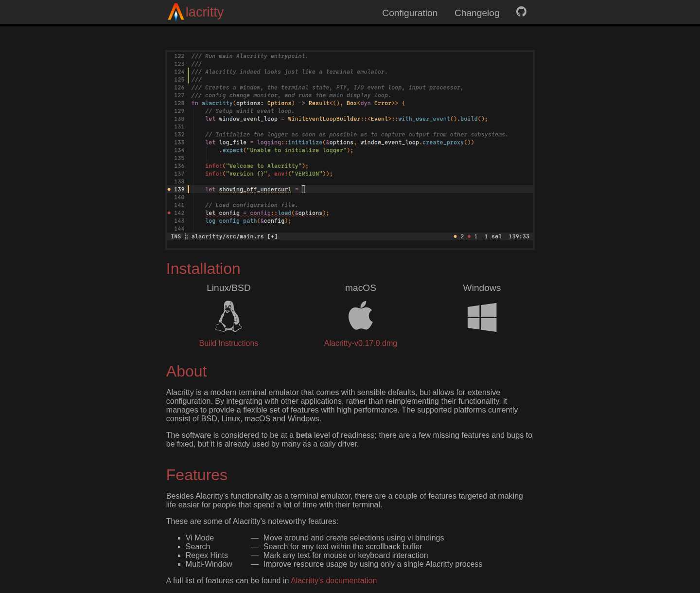Click the terminal code screenshot image
This screenshot has height=593, width=700.
(x=350, y=150)
